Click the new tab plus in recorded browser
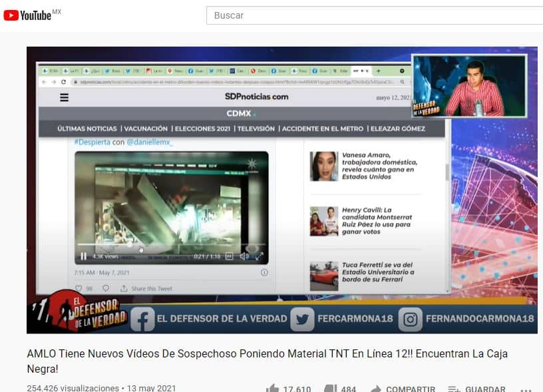Image resolution: width=543 pixels, height=392 pixels. point(379,71)
